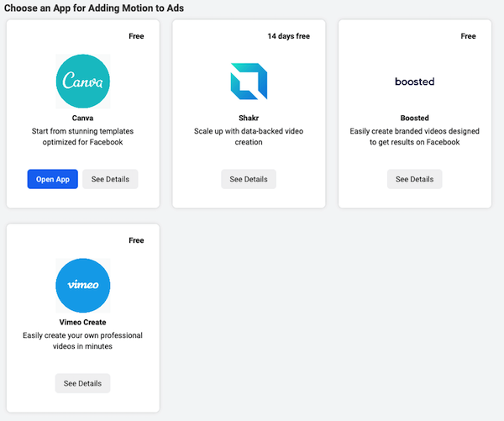Click the Canva app name
This screenshot has width=504, height=421.
[82, 118]
